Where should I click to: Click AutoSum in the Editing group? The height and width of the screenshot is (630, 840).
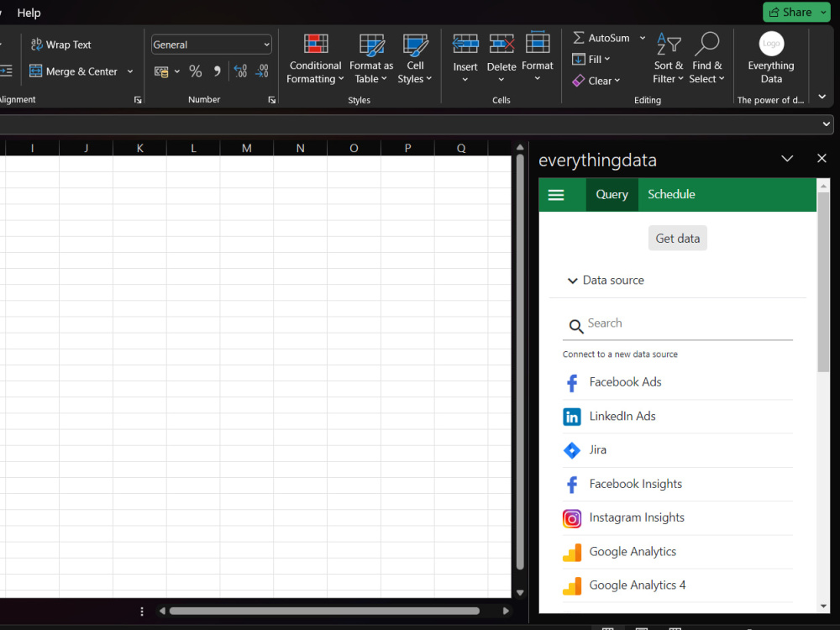601,38
